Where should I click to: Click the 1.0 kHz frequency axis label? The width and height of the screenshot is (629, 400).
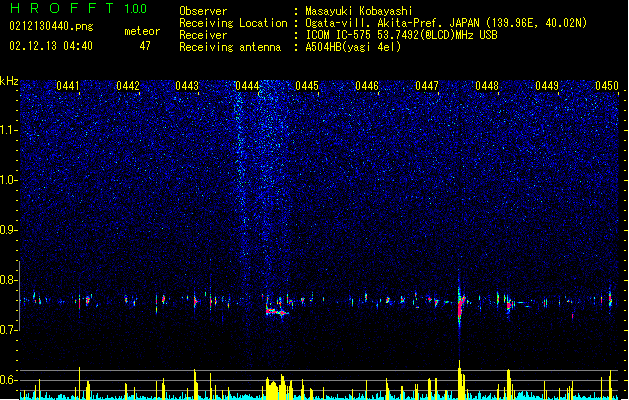9,180
